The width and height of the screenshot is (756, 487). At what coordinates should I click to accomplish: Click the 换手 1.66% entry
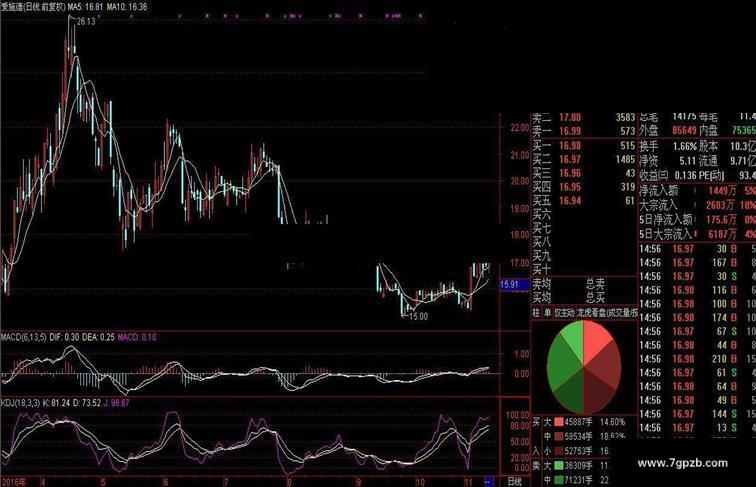668,146
